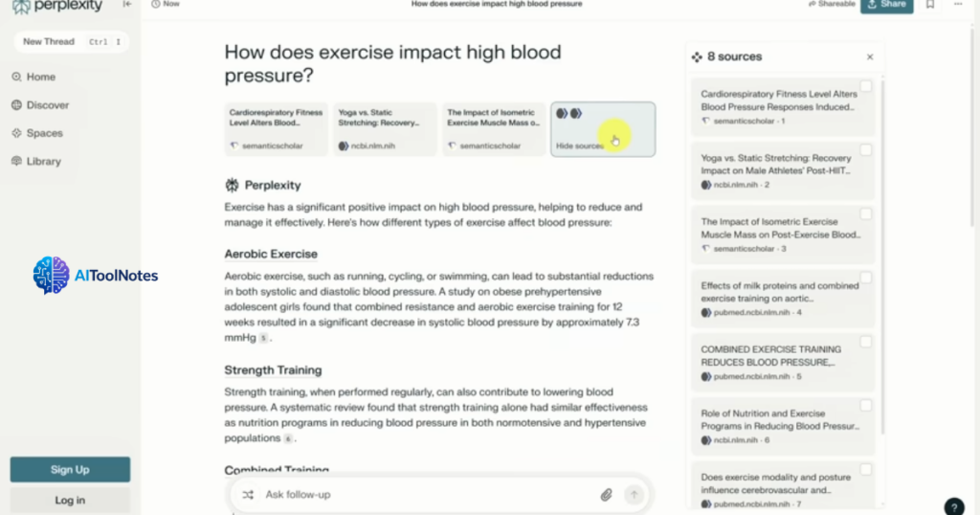Click the Hide sources card
The width and height of the screenshot is (980, 515).
tap(603, 129)
